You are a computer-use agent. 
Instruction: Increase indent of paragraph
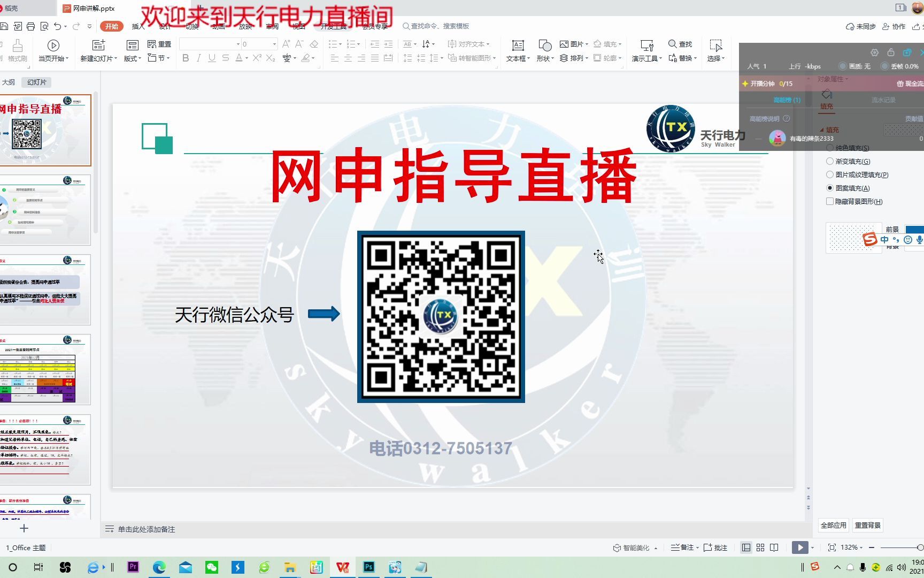(x=388, y=44)
